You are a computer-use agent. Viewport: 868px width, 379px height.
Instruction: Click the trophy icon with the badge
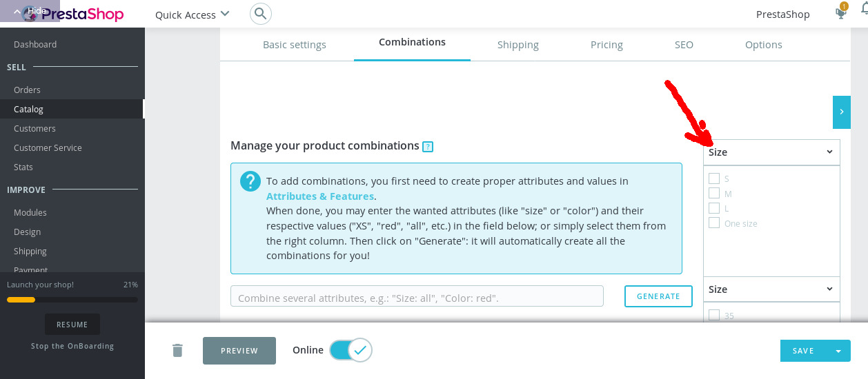[x=840, y=13]
